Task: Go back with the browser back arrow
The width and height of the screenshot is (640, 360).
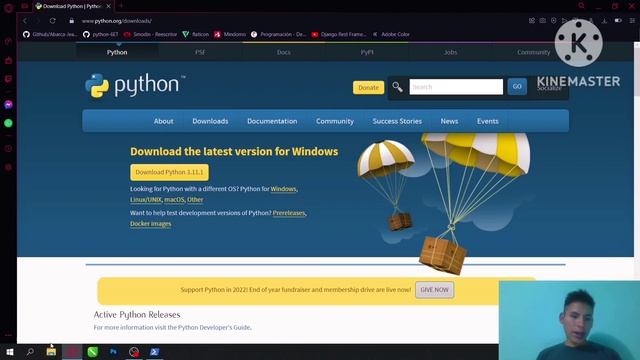Action: coord(25,20)
